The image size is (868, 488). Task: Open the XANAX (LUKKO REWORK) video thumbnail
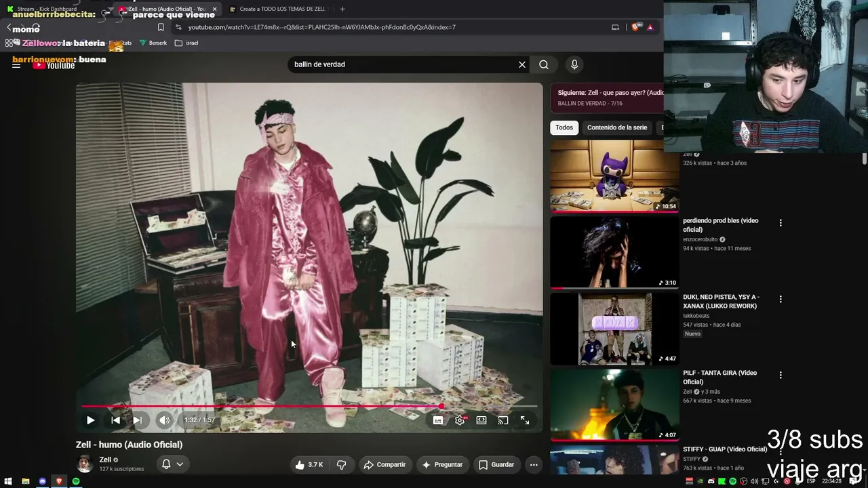pyautogui.click(x=614, y=329)
